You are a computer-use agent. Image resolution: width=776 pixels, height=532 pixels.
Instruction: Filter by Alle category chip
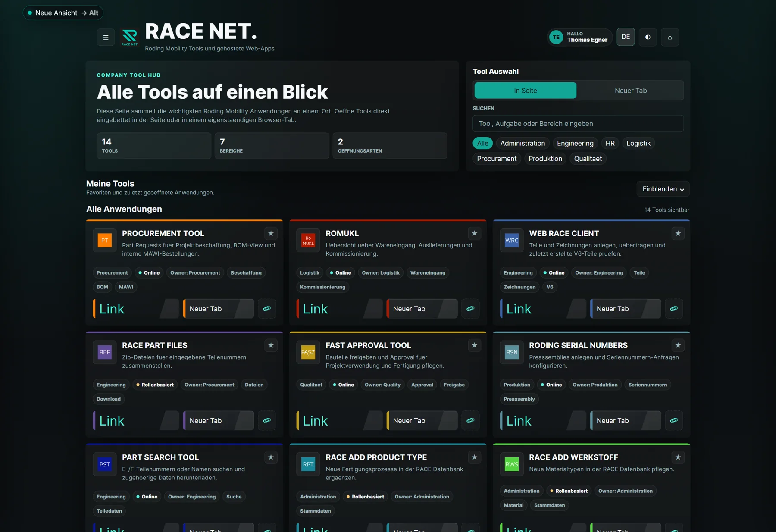483,143
